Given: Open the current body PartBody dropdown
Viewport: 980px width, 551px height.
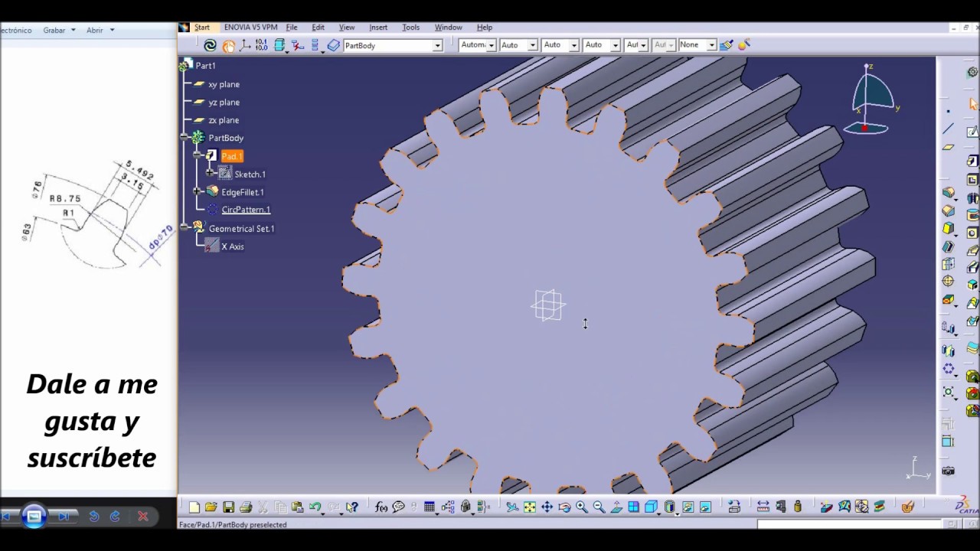Looking at the screenshot, I should [x=437, y=46].
